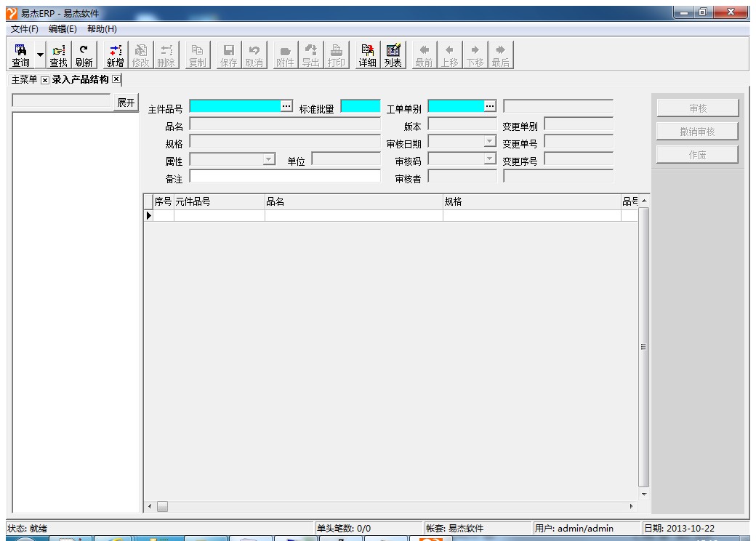The height and width of the screenshot is (541, 756).
Task: Click the 打印 (Print) toolbar icon
Action: pyautogui.click(x=336, y=55)
